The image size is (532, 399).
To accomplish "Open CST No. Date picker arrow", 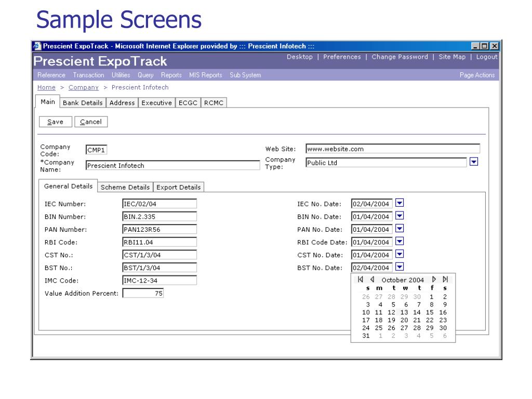I will (x=400, y=254).
